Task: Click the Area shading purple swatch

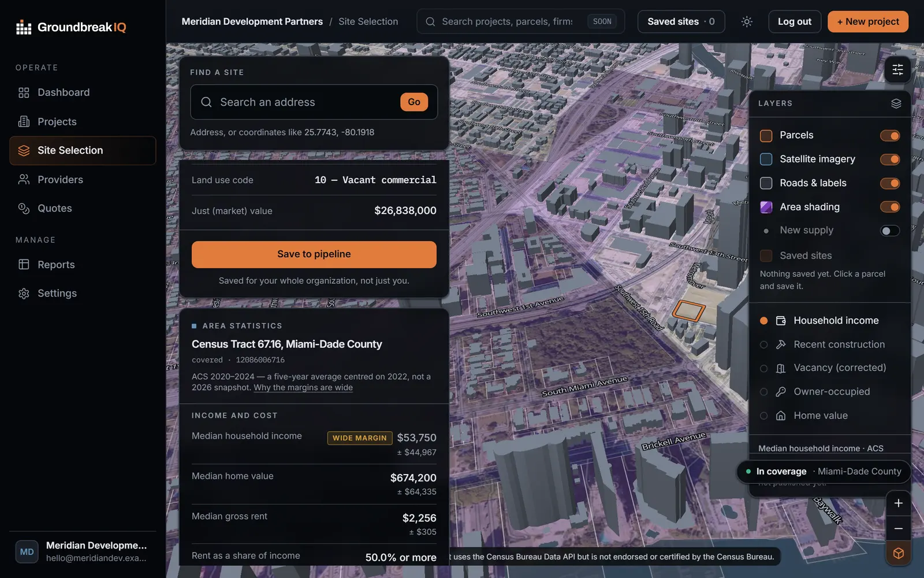Action: tap(766, 207)
